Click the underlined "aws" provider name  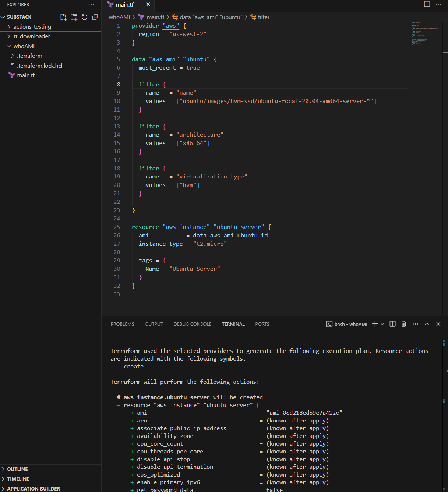click(171, 26)
